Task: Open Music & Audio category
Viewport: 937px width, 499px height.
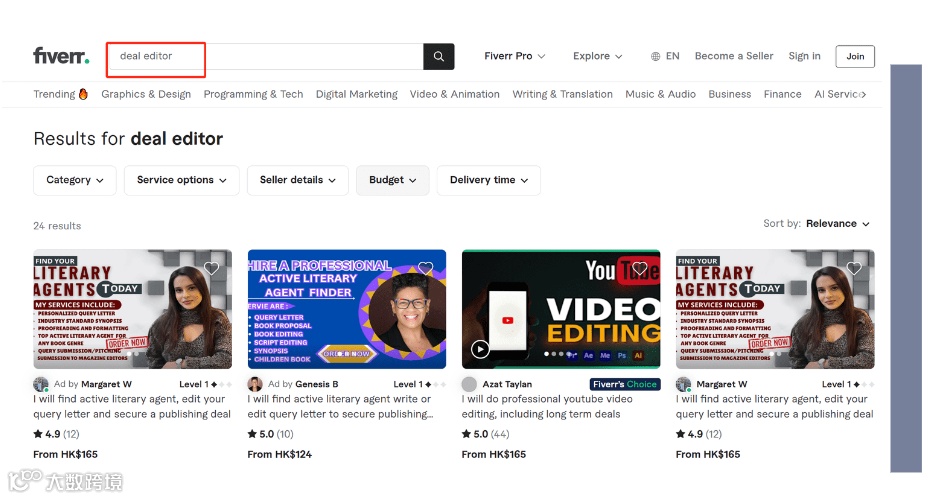Action: click(x=660, y=94)
